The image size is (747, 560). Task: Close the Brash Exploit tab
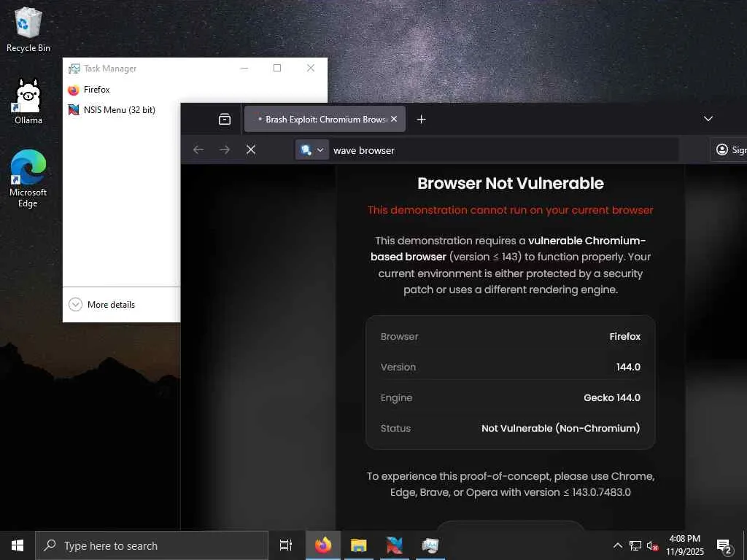point(394,119)
